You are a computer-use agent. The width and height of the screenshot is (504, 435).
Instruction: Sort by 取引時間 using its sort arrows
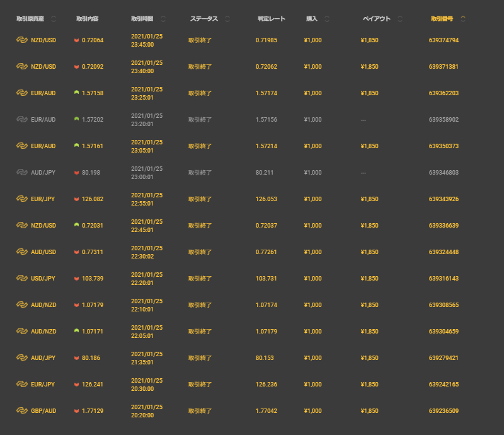164,19
